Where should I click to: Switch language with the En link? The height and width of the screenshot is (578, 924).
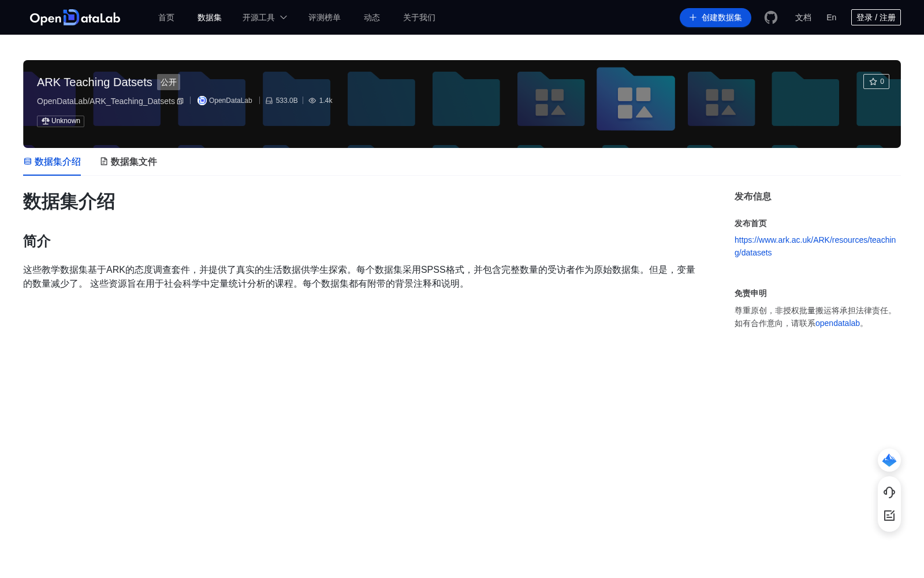tap(832, 17)
